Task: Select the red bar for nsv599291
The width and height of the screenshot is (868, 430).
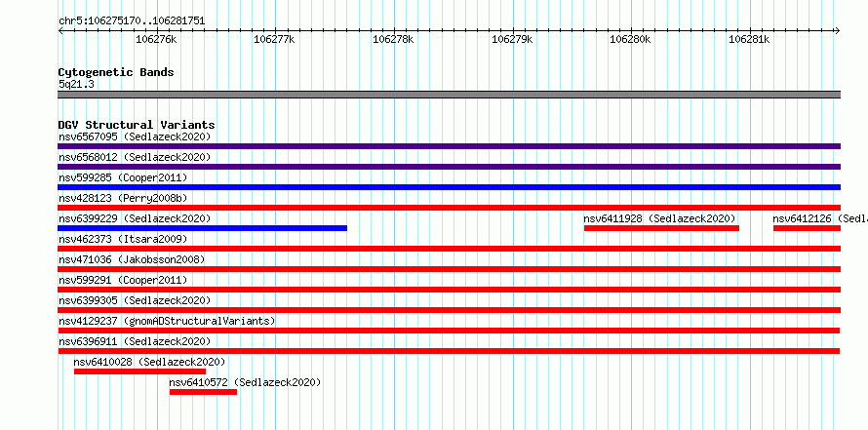Action: 449,290
